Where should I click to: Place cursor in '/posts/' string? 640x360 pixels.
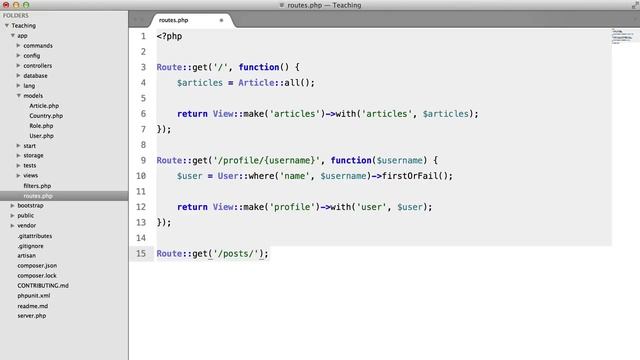point(236,254)
